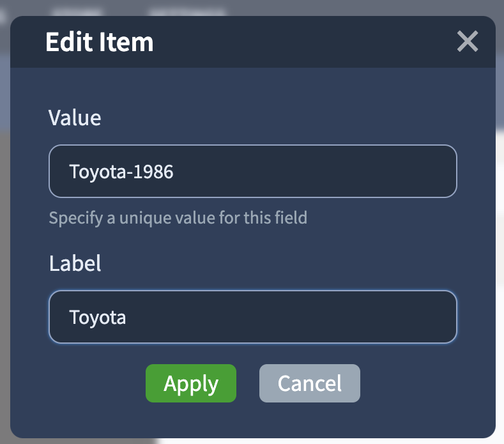Confirm changes with green Apply button

[x=191, y=383]
